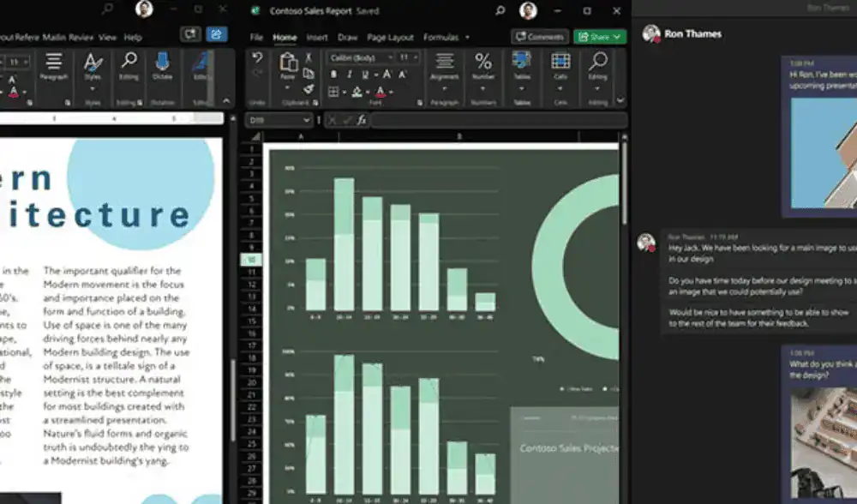Click the green Share button in Excel
This screenshot has height=504, width=857.
[x=600, y=37]
